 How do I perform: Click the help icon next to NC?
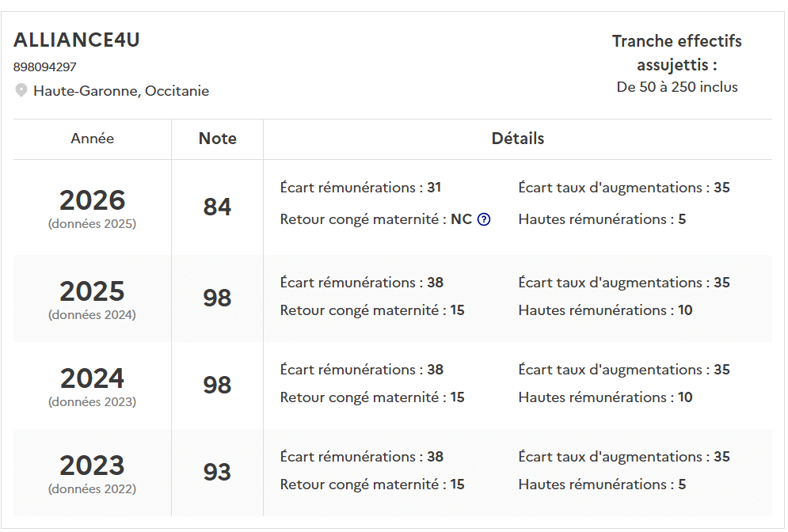[x=484, y=220]
